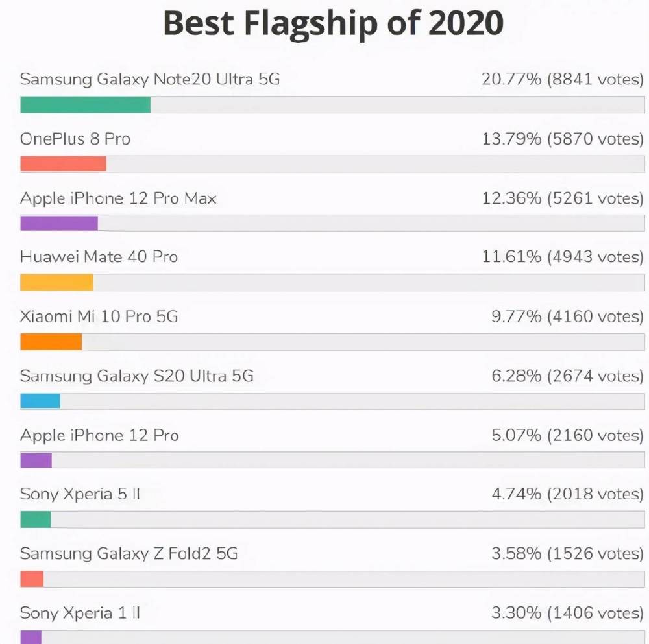Select the Apple iPhone 12 Pro label

(99, 436)
